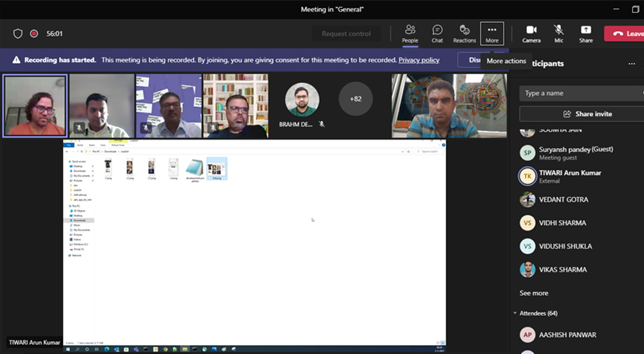644x354 pixels.
Task: Open participants panel more options ellipsis
Action: click(632, 64)
